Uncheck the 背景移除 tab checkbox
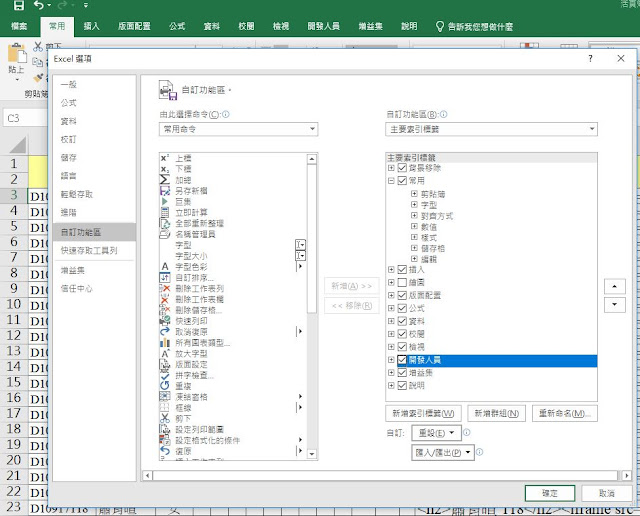The height and width of the screenshot is (516, 640). [x=402, y=168]
